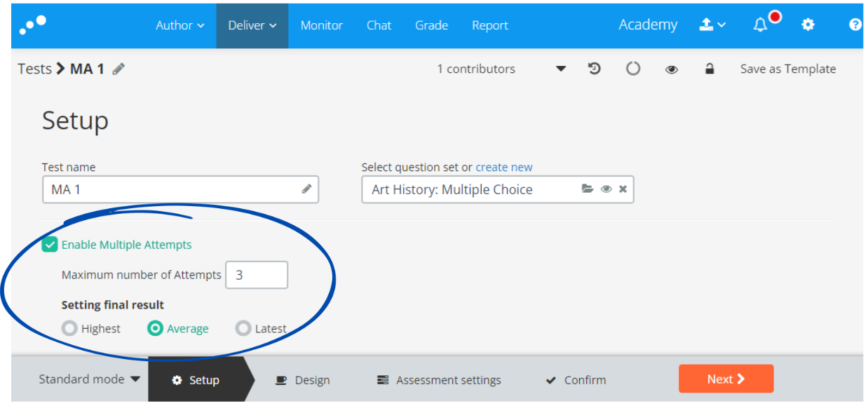This screenshot has height=406, width=868.
Task: Click the pencil icon beside MA 1 breadcrumb
Action: [x=118, y=69]
